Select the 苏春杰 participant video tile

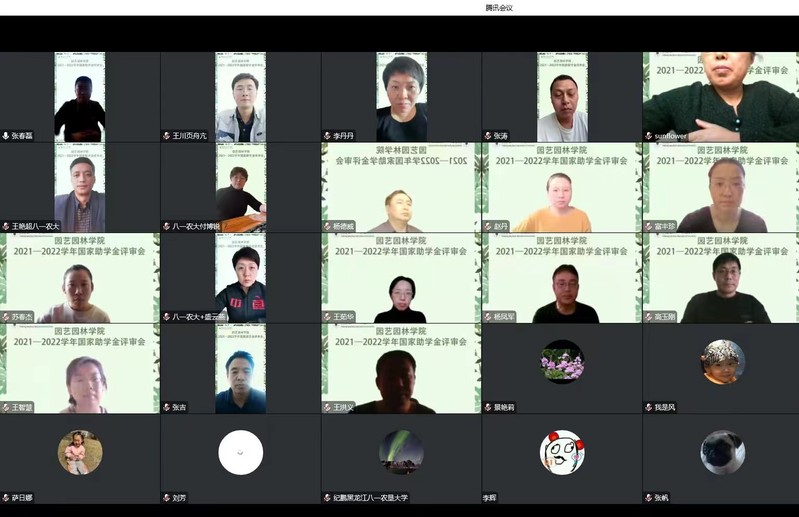80,278
